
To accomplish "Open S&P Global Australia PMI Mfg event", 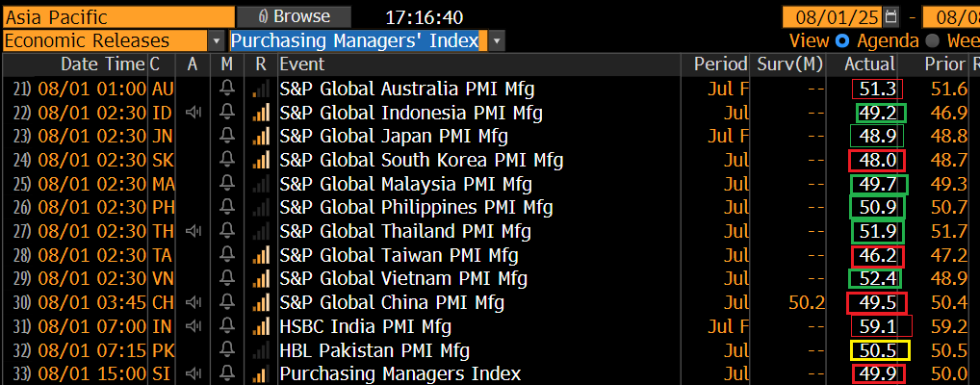I will point(407,89).
